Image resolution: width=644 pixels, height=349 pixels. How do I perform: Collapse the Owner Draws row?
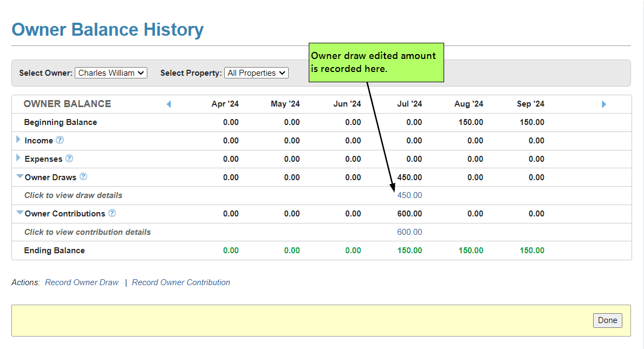click(20, 176)
